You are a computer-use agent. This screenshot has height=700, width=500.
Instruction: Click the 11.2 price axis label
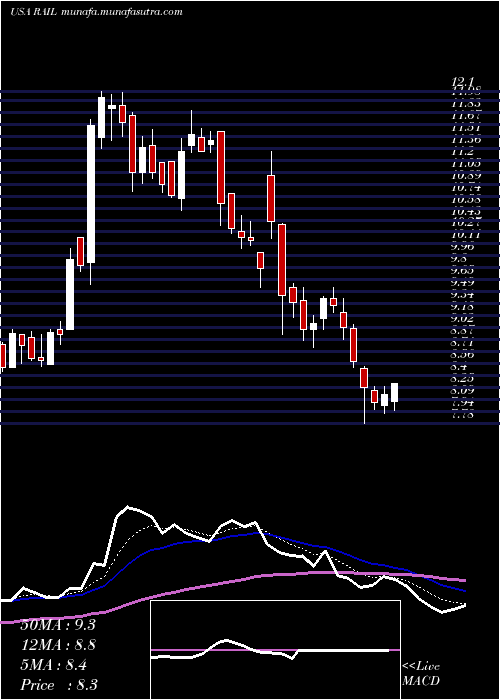pyautogui.click(x=462, y=152)
